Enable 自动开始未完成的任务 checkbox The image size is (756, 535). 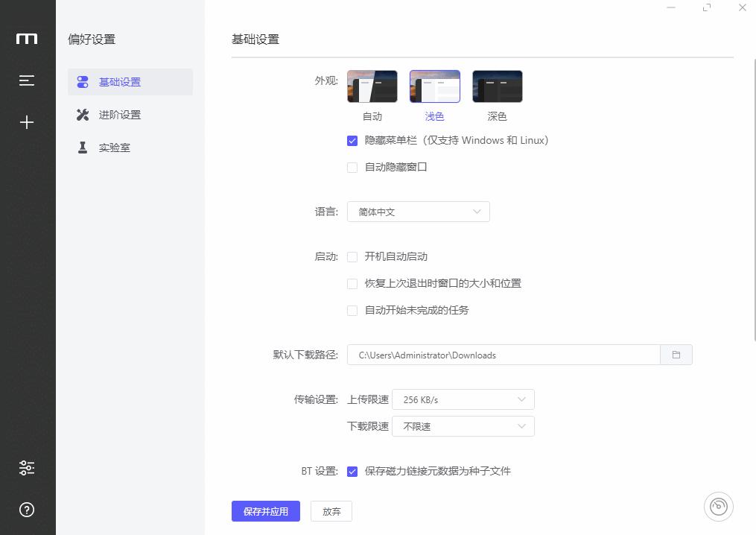pos(352,311)
